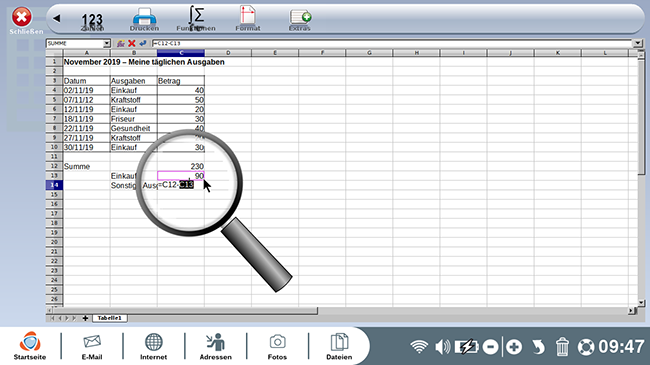Zoom in with the plus button
Screen dimensions: 650x365
pos(514,347)
